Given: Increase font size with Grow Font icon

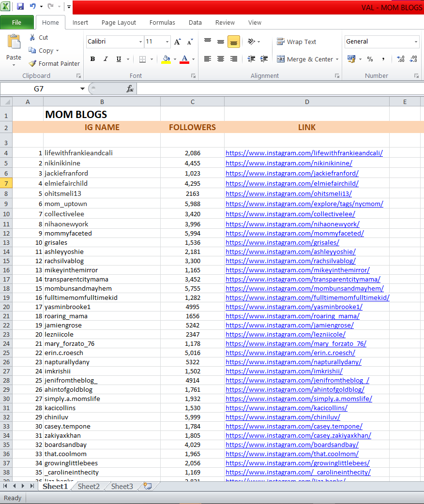Looking at the screenshot, I should pyautogui.click(x=177, y=42).
